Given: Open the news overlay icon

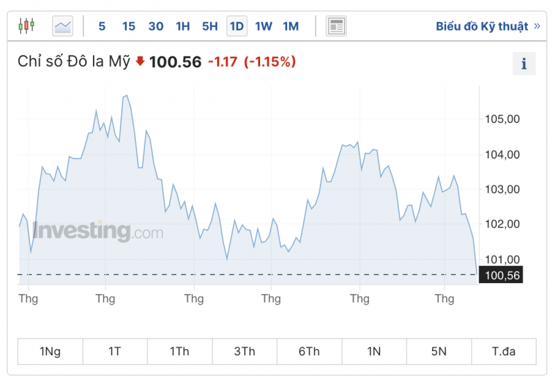Looking at the screenshot, I should coord(336,26).
